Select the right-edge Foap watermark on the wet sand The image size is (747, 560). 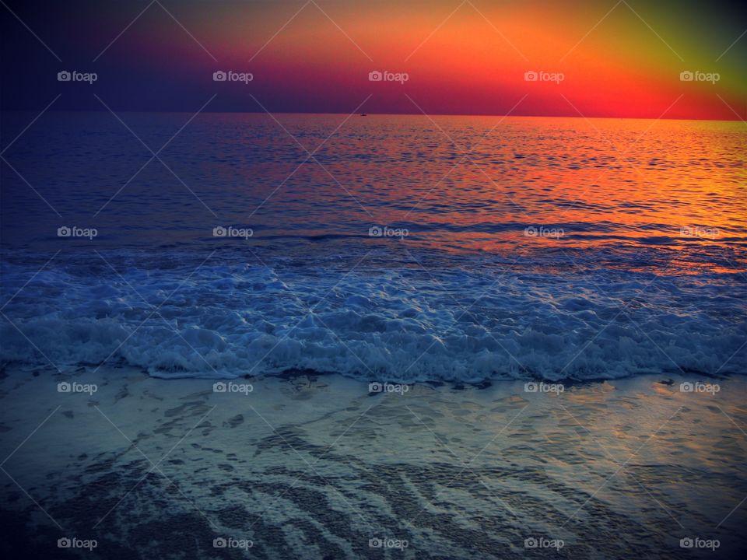pyautogui.click(x=700, y=387)
